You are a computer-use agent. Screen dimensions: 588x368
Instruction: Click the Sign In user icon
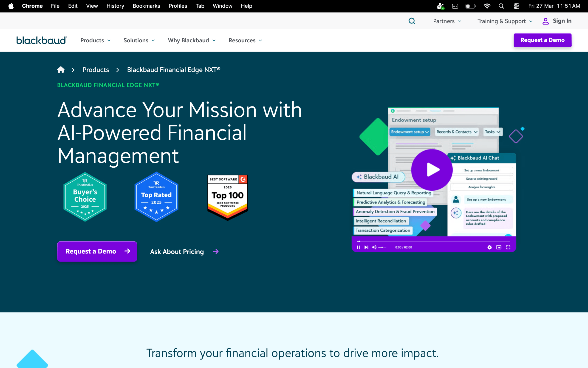[x=546, y=21]
